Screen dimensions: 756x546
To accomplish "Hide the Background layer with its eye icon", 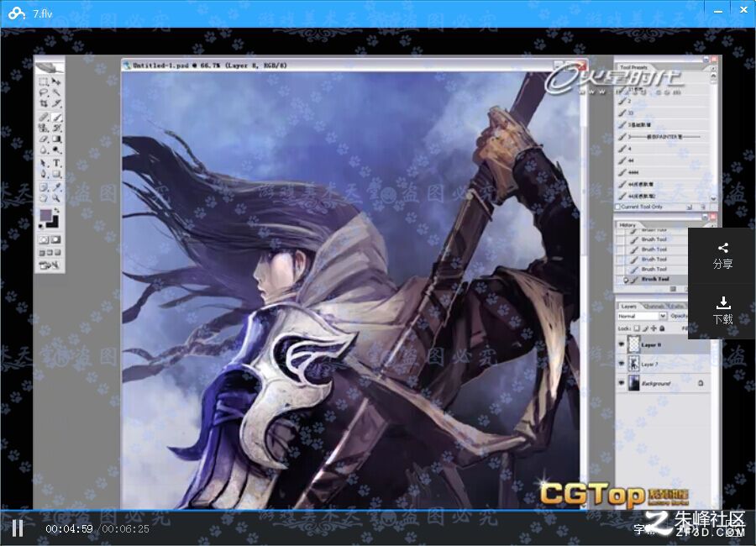I will [x=621, y=383].
